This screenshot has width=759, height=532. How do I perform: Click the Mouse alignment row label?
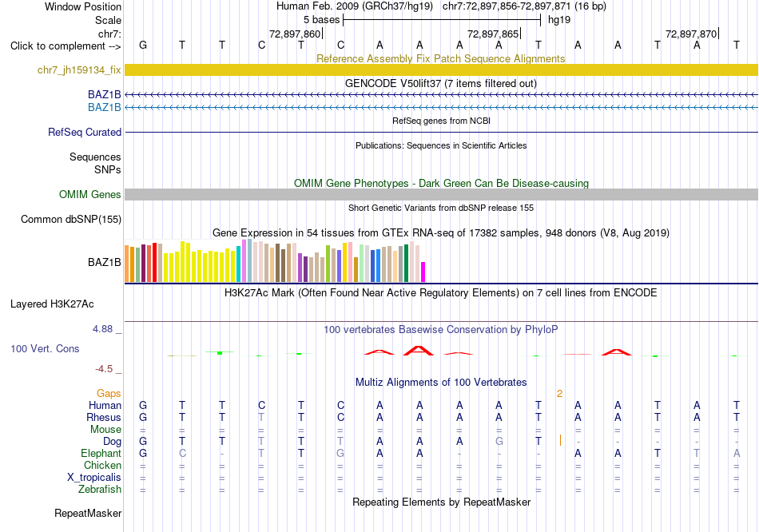(x=105, y=430)
